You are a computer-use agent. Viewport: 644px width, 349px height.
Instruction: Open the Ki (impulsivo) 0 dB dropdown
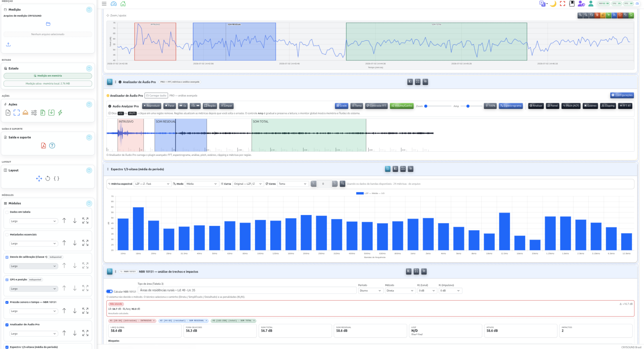click(450, 291)
